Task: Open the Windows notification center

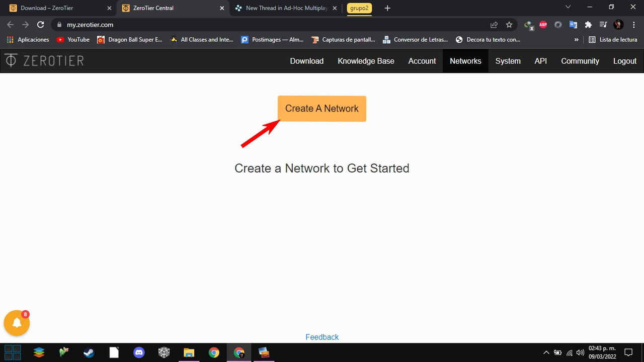Action: tap(628, 352)
